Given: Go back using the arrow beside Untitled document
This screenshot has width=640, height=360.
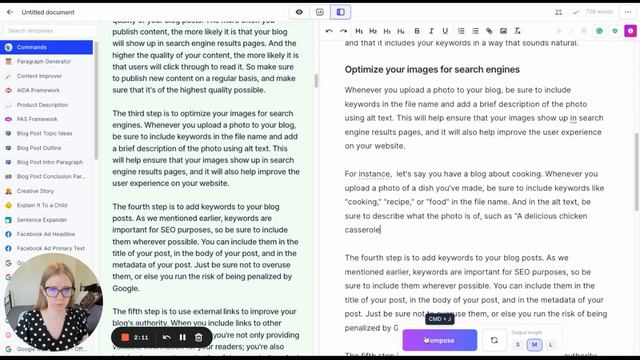Looking at the screenshot, I should point(10,12).
